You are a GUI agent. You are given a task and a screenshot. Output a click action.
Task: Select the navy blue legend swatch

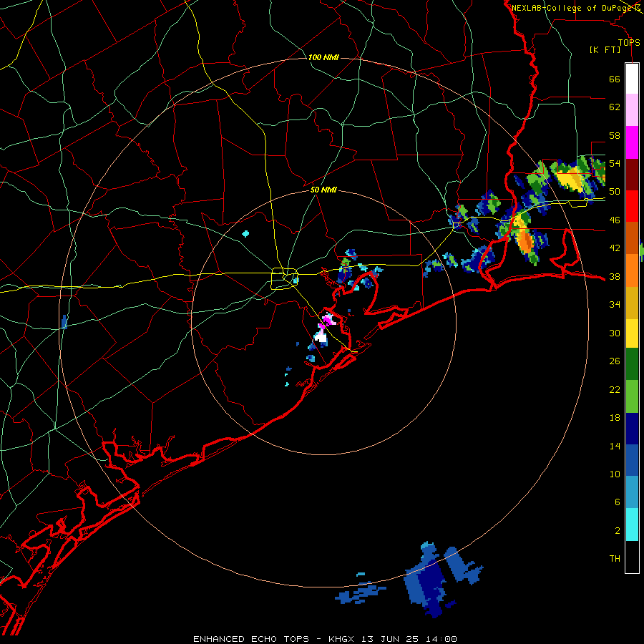(632, 429)
